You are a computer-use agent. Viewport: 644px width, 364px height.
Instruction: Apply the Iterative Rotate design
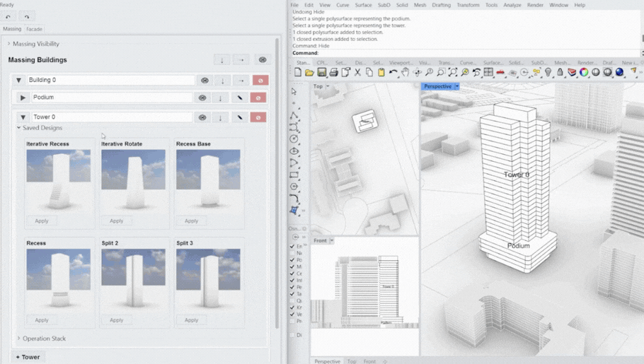[x=116, y=221]
